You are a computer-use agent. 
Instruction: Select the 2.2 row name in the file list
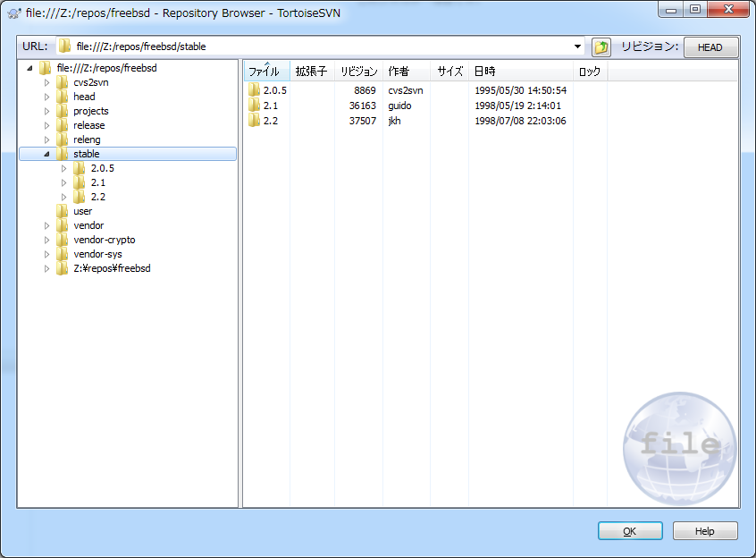pyautogui.click(x=271, y=121)
